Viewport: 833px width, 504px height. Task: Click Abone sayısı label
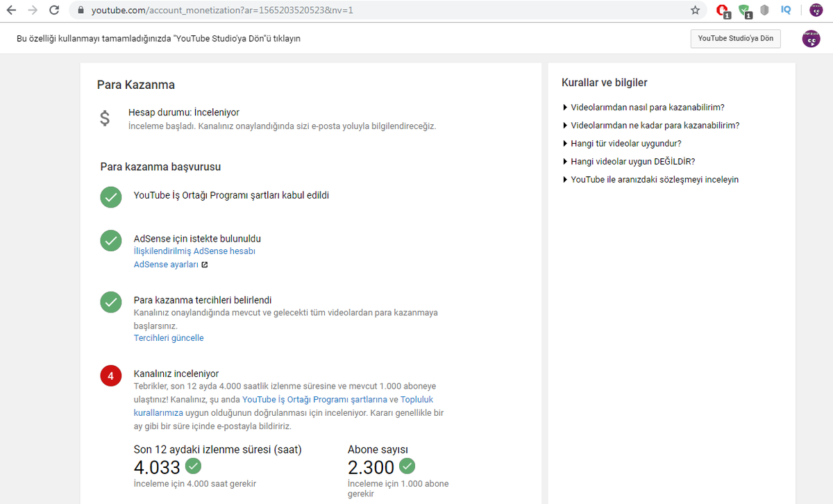pyautogui.click(x=378, y=450)
